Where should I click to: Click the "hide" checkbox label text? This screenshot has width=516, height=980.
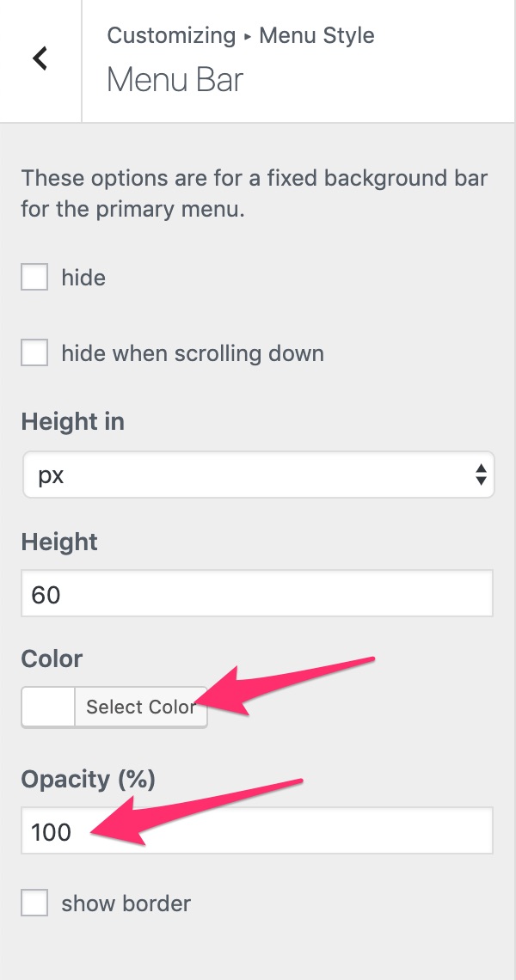pyautogui.click(x=83, y=278)
